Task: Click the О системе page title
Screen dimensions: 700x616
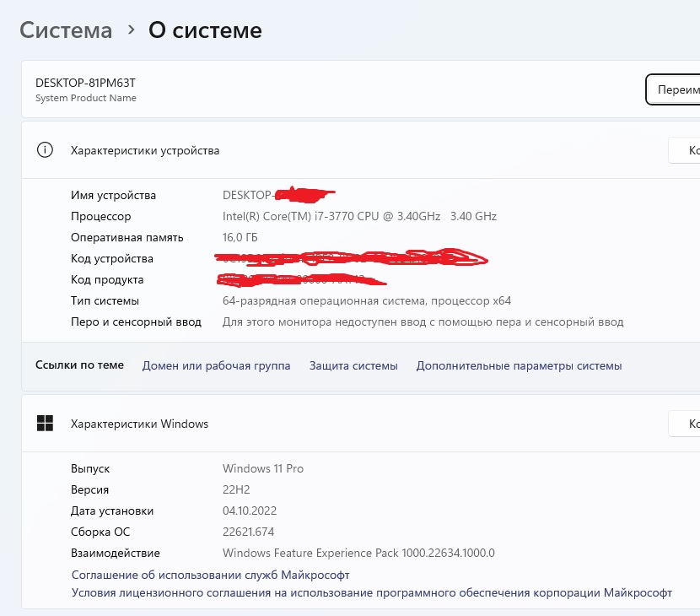Action: point(205,30)
